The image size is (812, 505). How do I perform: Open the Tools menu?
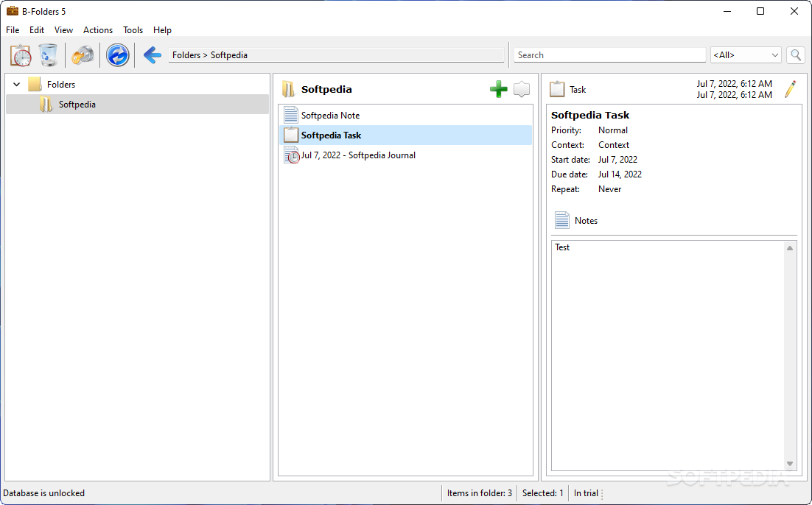click(x=133, y=30)
